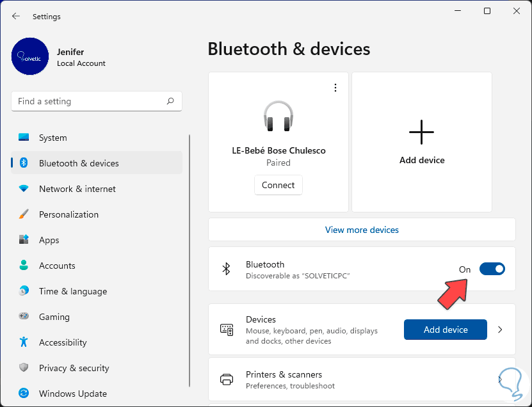Click the large plus Add device icon
This screenshot has width=532, height=407.
tap(421, 132)
